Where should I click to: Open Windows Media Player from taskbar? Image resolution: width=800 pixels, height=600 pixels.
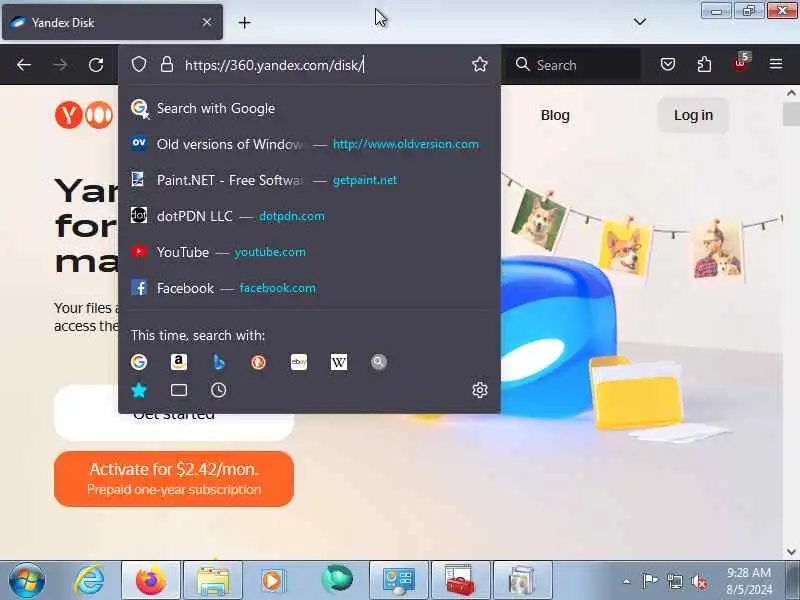(272, 580)
